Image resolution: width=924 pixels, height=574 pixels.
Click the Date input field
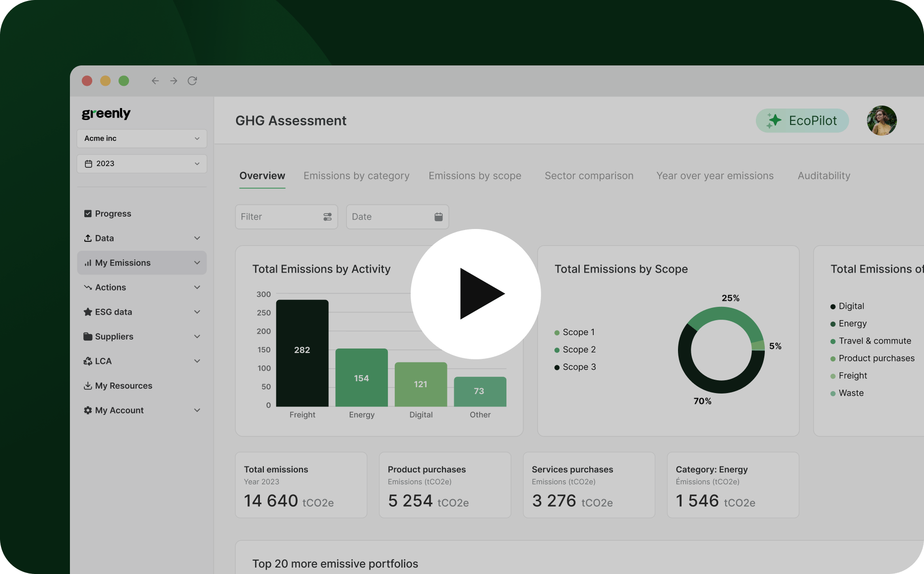(x=398, y=217)
